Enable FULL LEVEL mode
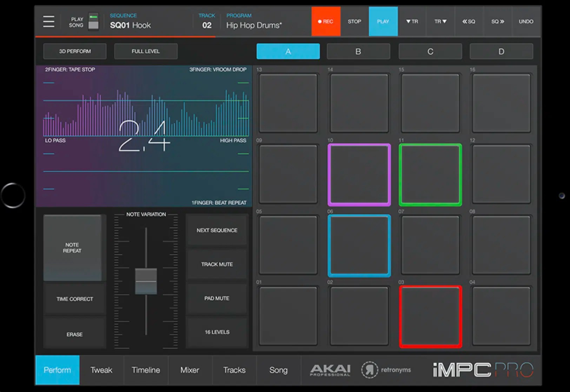570x392 pixels. (x=146, y=51)
